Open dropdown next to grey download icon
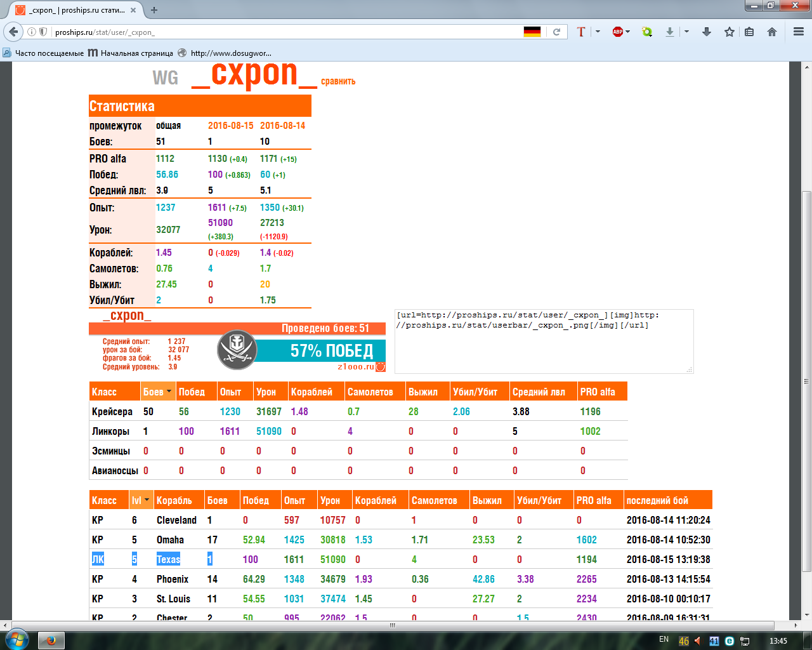 point(686,32)
